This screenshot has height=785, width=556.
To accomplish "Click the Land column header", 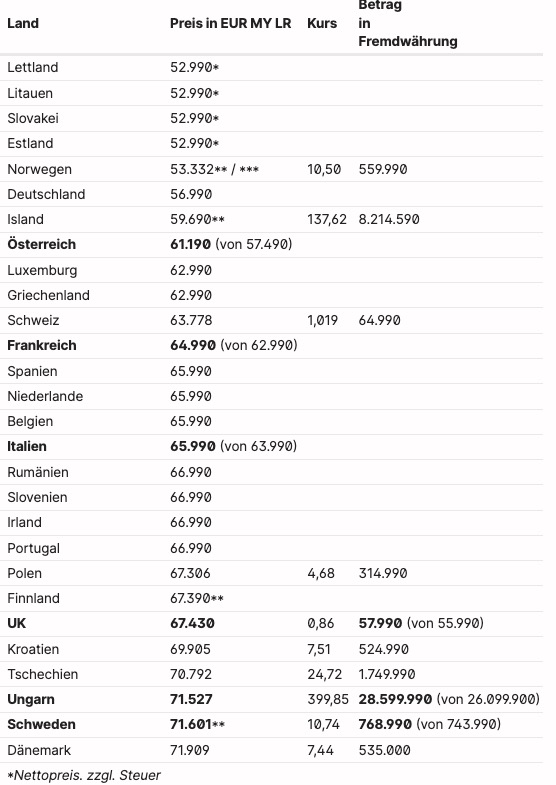I will [x=23, y=23].
